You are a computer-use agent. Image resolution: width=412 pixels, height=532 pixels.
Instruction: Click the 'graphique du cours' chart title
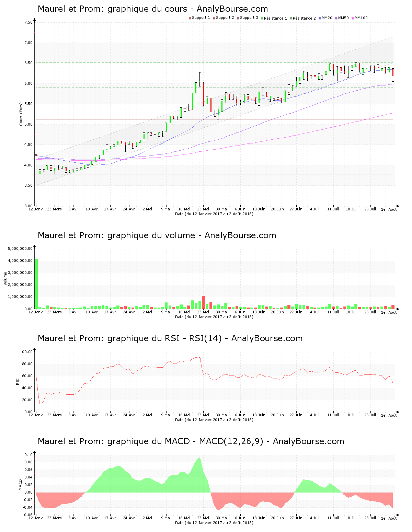153,9
